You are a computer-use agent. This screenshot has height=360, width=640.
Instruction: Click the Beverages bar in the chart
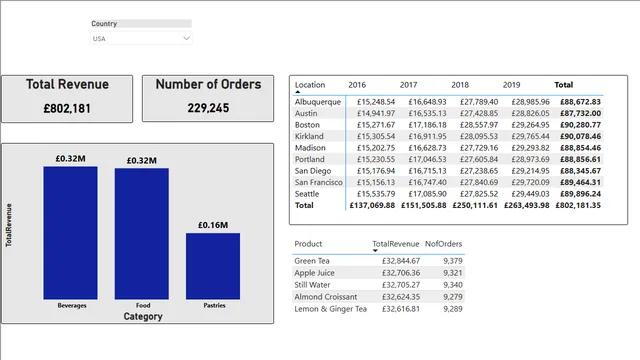coord(71,233)
